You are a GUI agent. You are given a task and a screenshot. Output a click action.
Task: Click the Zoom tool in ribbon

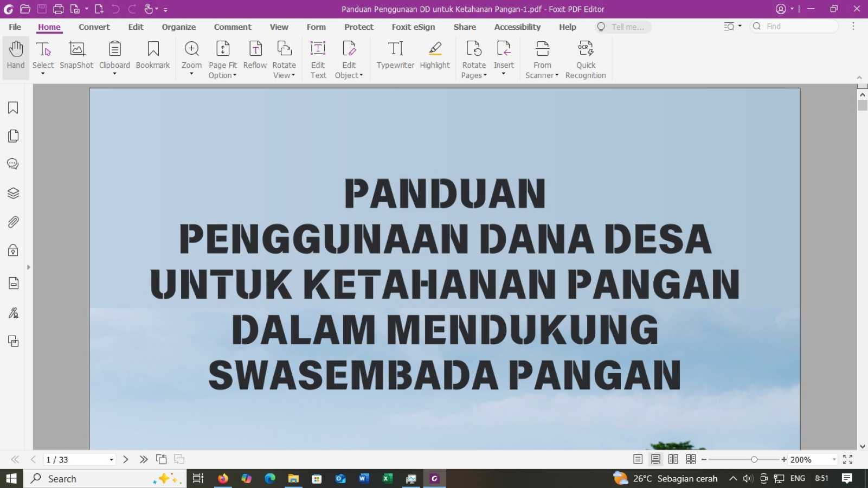(x=191, y=55)
